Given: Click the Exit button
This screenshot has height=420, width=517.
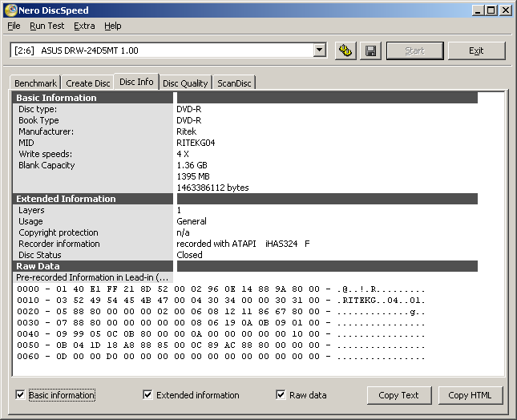Looking at the screenshot, I should (476, 50).
